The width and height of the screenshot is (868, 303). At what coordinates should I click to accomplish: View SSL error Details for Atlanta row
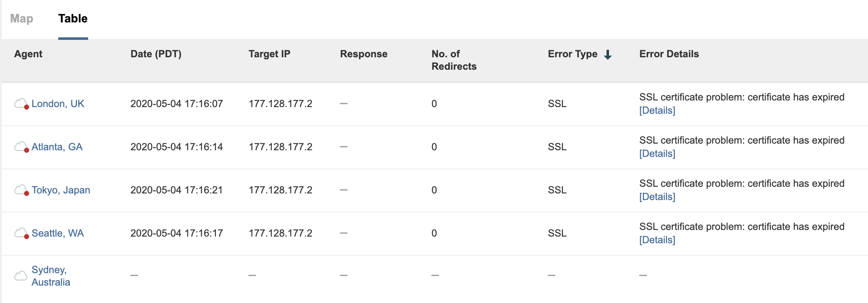click(x=657, y=154)
